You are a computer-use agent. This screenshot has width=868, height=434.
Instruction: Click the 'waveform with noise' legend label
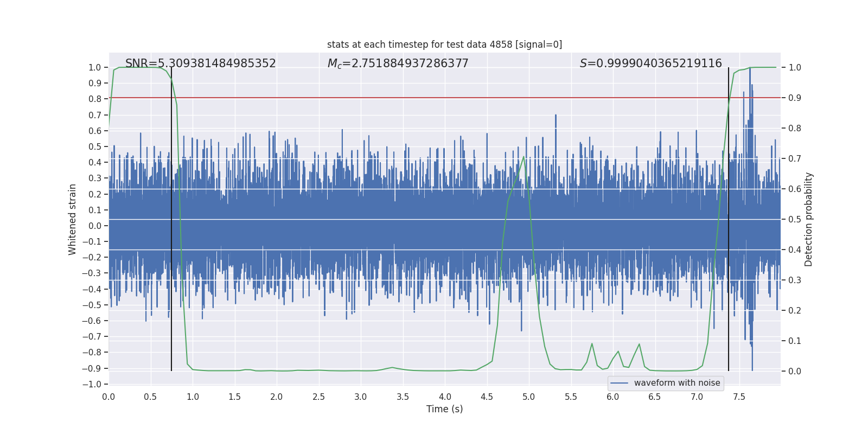[x=676, y=383]
